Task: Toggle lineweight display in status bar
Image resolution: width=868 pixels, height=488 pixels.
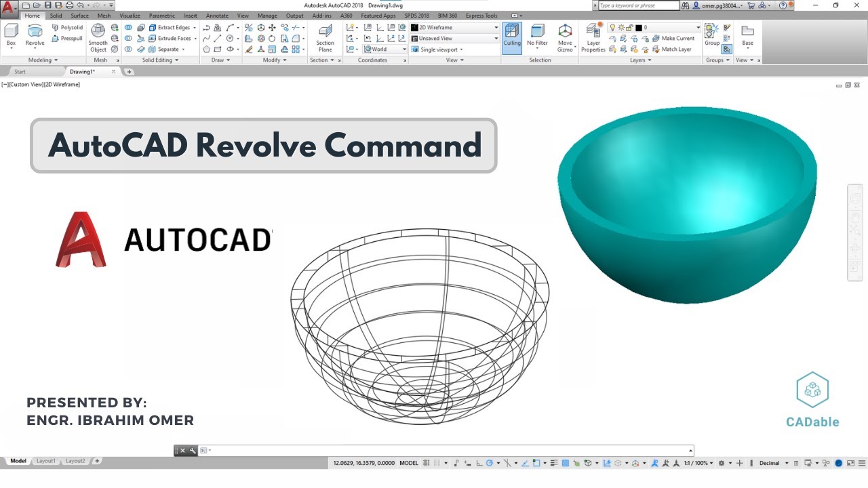Action: coord(554,463)
